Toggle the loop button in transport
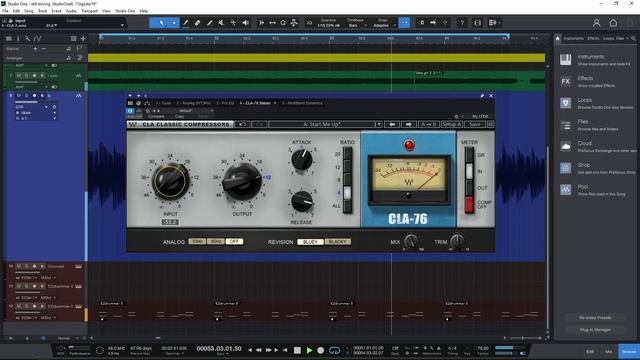 pos(334,350)
